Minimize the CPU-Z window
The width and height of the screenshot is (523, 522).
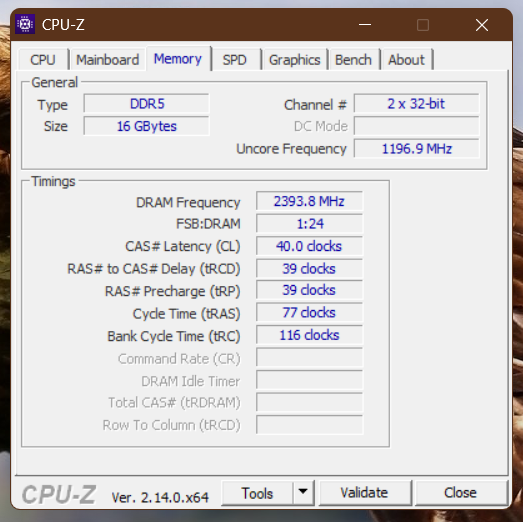[x=365, y=25]
